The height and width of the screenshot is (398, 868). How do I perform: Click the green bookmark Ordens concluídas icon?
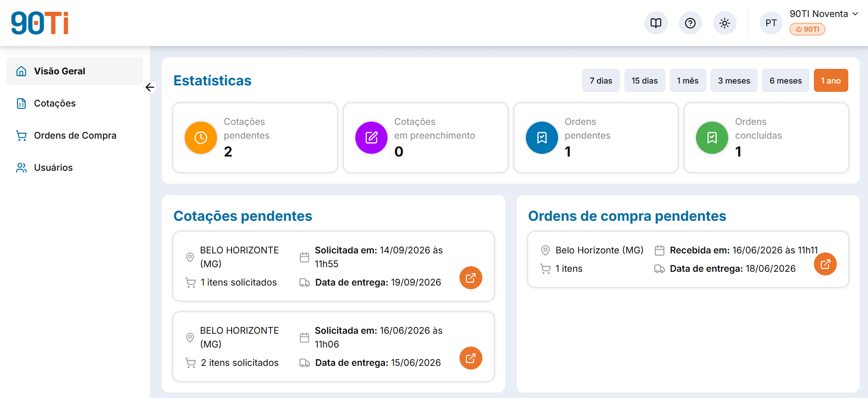point(712,138)
